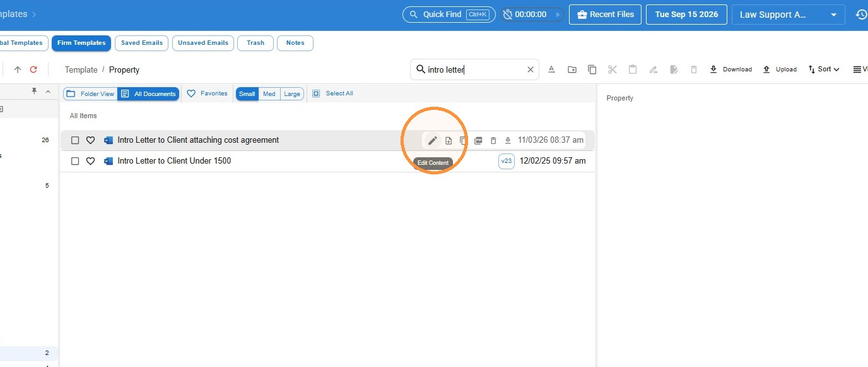Viewport: 868px width, 367px height.
Task: Open Quick Find search
Action: pos(449,15)
